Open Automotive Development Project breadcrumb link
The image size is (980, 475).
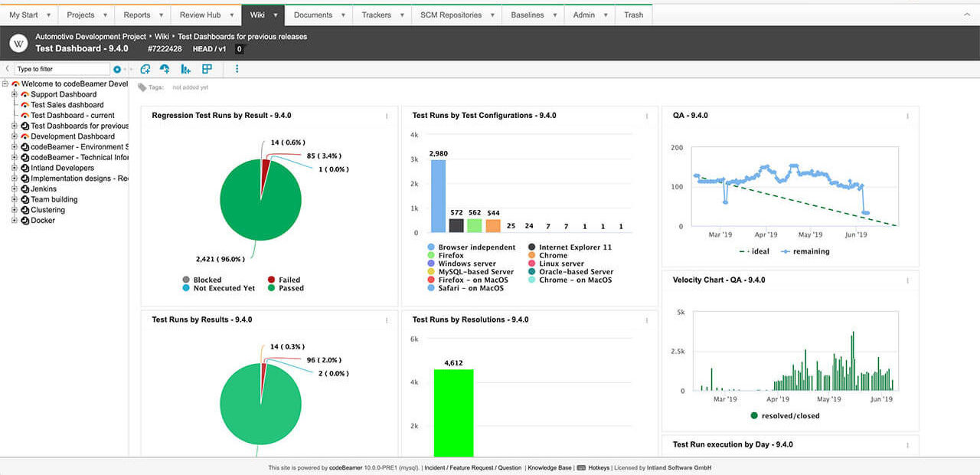pos(90,36)
